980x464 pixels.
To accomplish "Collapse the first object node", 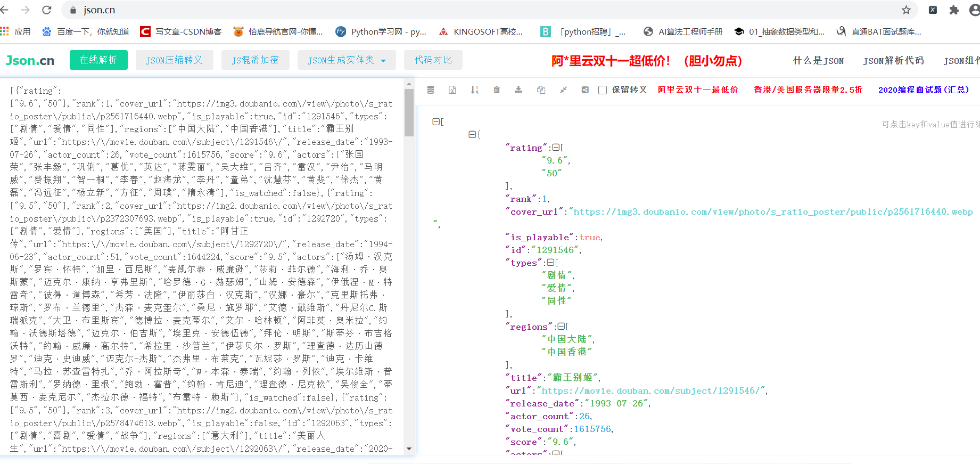I will [x=472, y=135].
